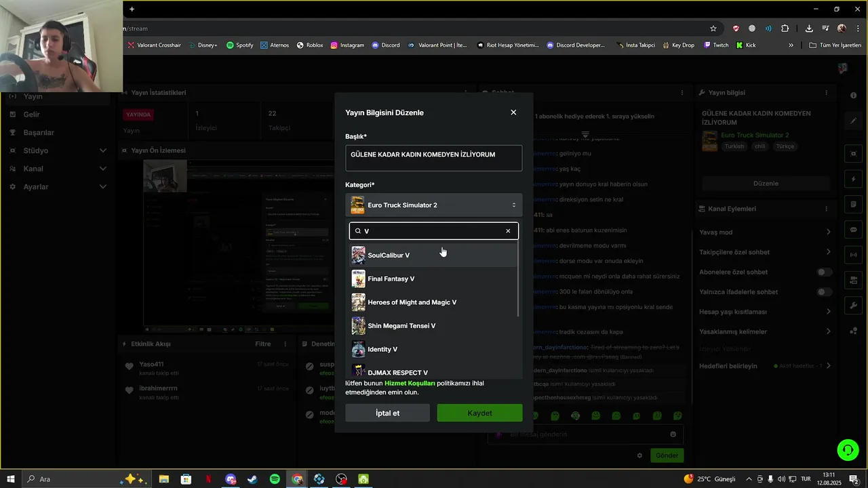This screenshot has width=868, height=488.
Task: Close the Yayın Bilgisini Düzenle dialog
Action: coord(513,113)
